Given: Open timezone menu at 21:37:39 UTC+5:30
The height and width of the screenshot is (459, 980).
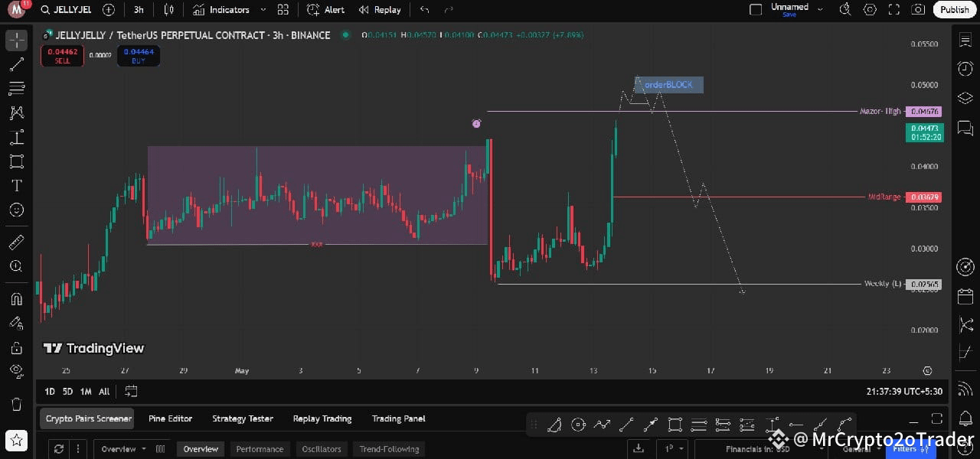Looking at the screenshot, I should pyautogui.click(x=904, y=392).
